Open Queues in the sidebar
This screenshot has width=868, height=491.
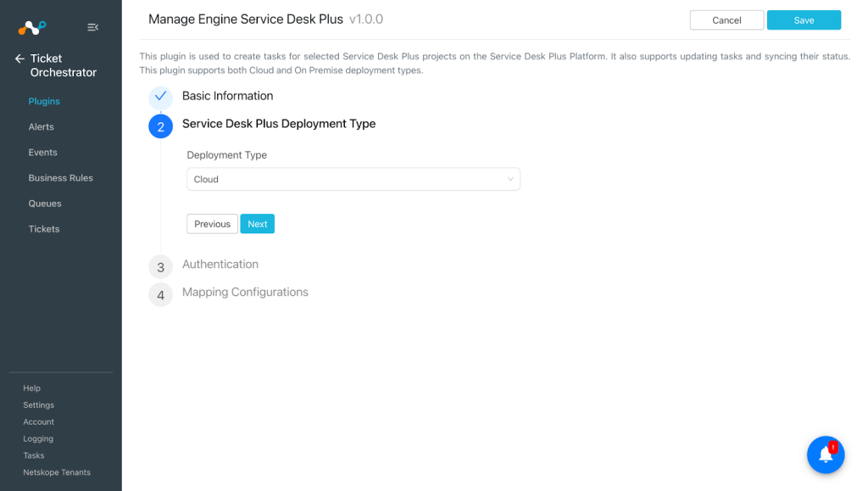pos(45,204)
